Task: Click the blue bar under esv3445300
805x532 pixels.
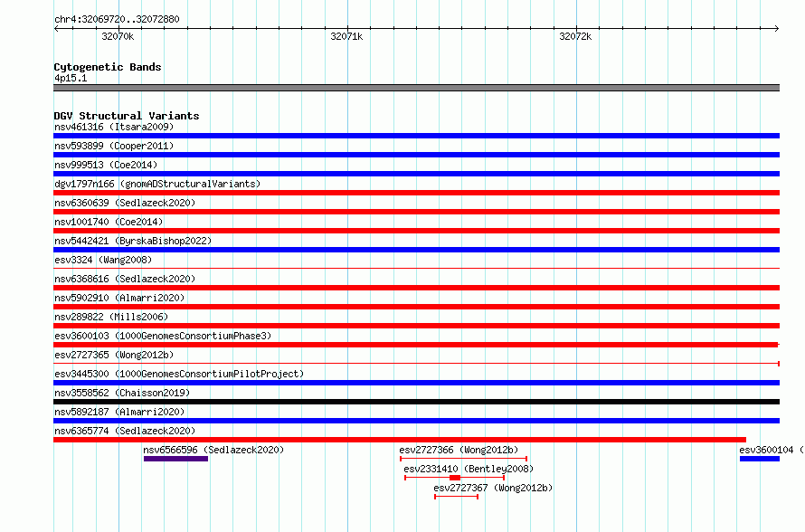Action: coord(416,383)
